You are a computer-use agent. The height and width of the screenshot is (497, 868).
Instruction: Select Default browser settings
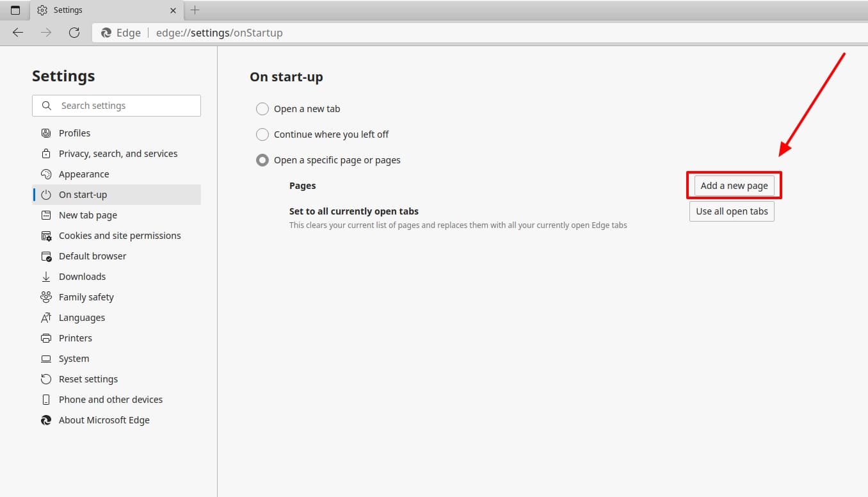92,256
